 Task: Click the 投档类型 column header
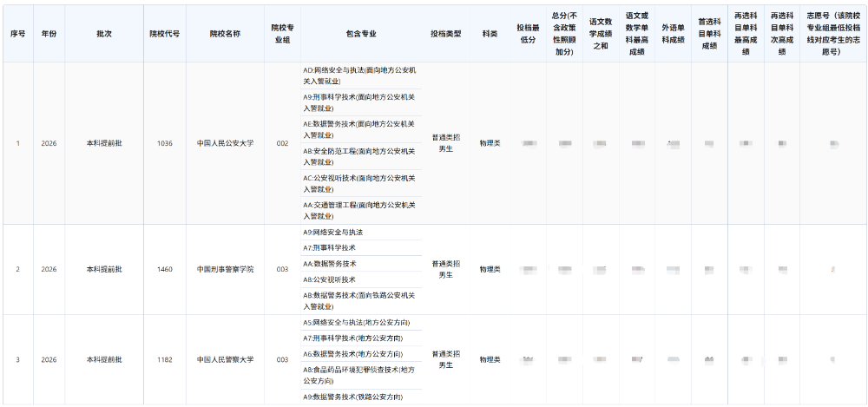(445, 34)
